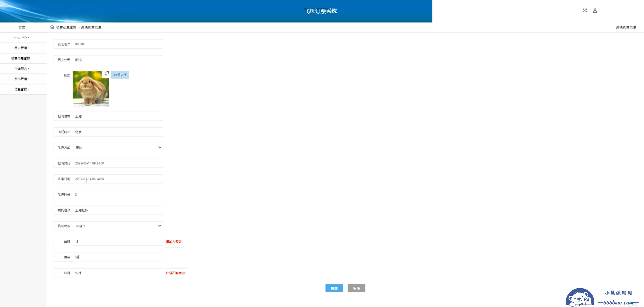Click the gray 取消 button
The image size is (644, 307).
tap(357, 288)
